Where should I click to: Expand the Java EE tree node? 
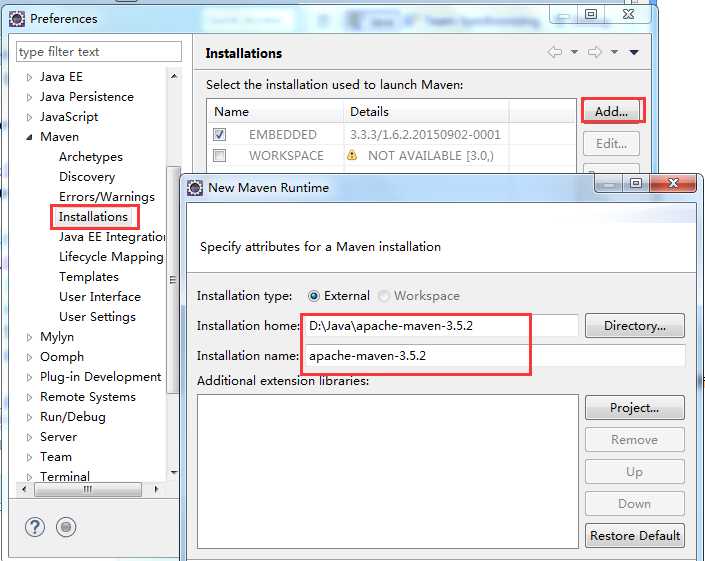coord(29,77)
